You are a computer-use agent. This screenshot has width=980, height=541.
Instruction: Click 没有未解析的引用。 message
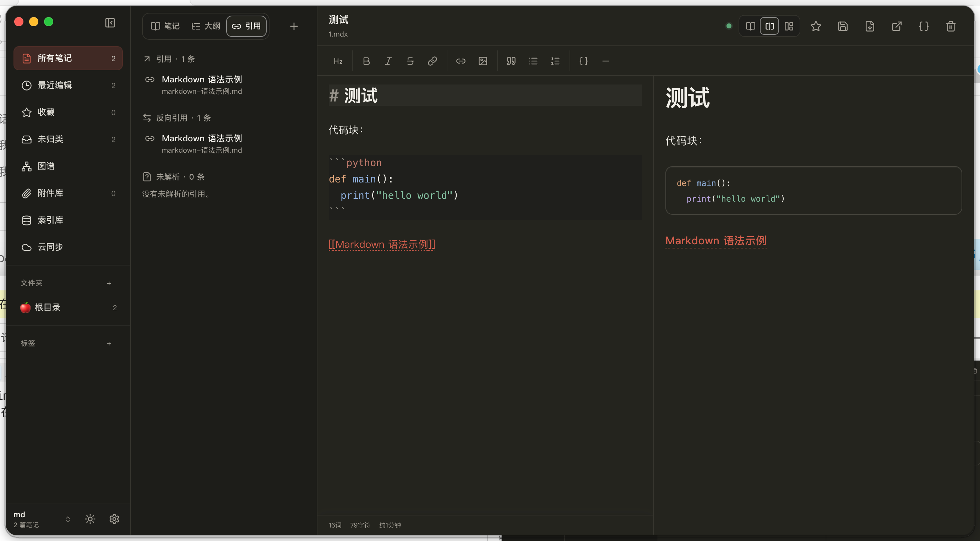pyautogui.click(x=177, y=194)
